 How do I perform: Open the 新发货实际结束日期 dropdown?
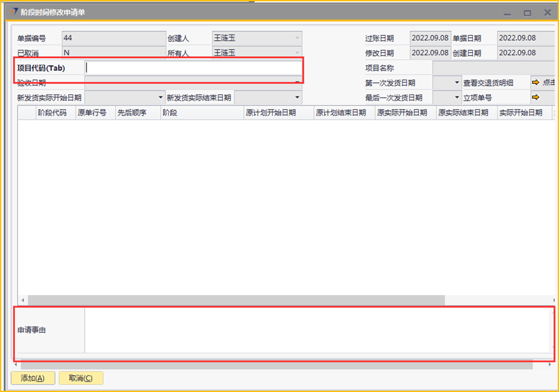[297, 98]
